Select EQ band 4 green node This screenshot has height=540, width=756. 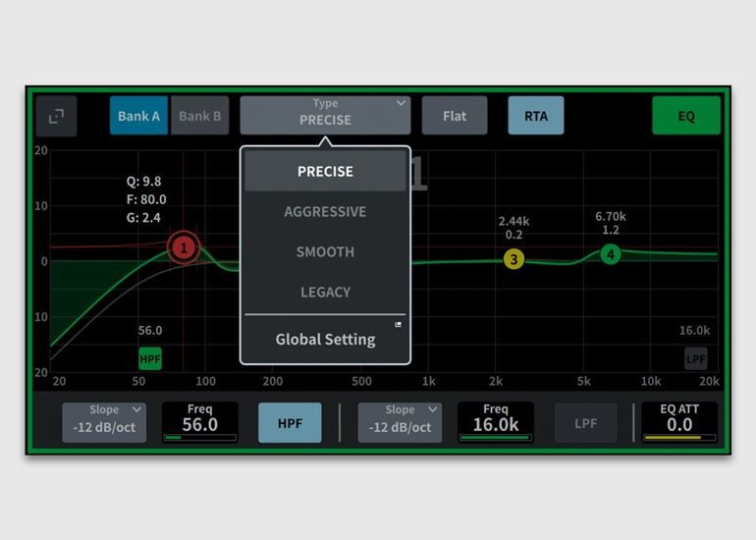[x=611, y=254]
